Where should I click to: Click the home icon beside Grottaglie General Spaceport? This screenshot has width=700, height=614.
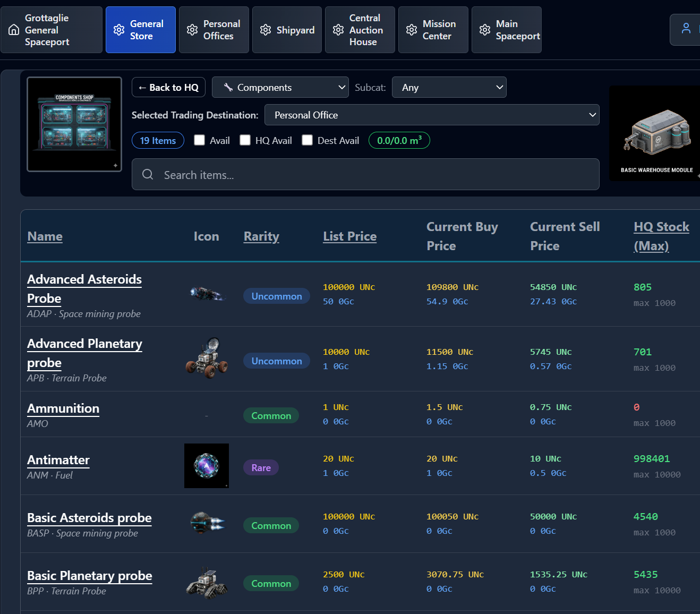point(14,30)
